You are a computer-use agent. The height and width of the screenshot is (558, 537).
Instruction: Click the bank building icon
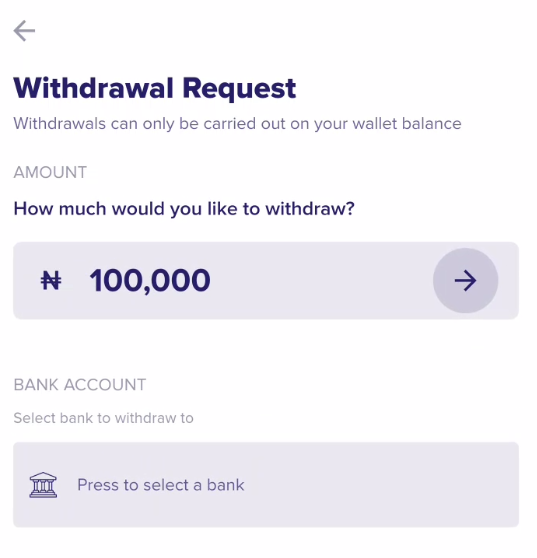43,485
